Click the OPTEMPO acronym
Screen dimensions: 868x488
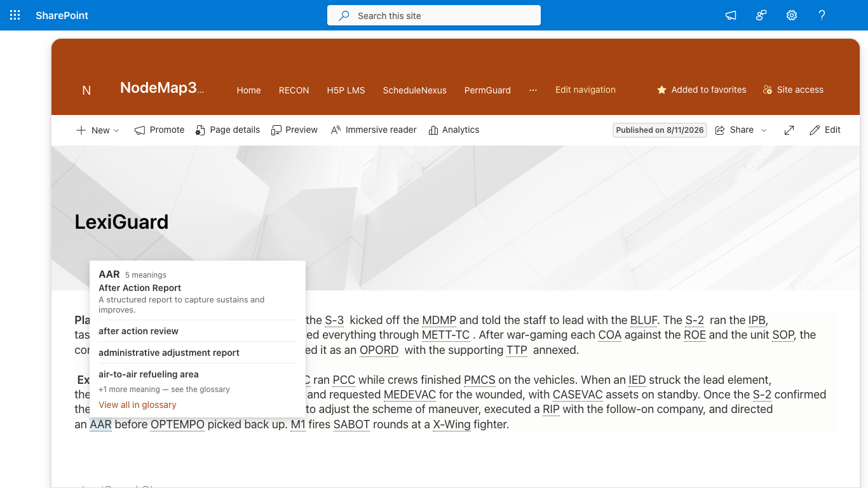point(177,424)
